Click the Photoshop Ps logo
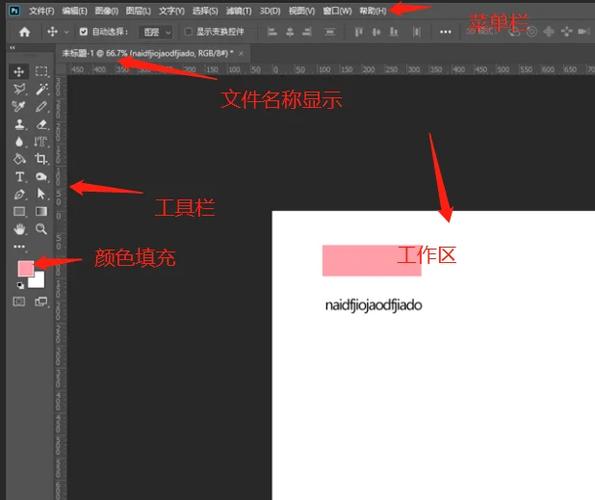 coord(14,10)
